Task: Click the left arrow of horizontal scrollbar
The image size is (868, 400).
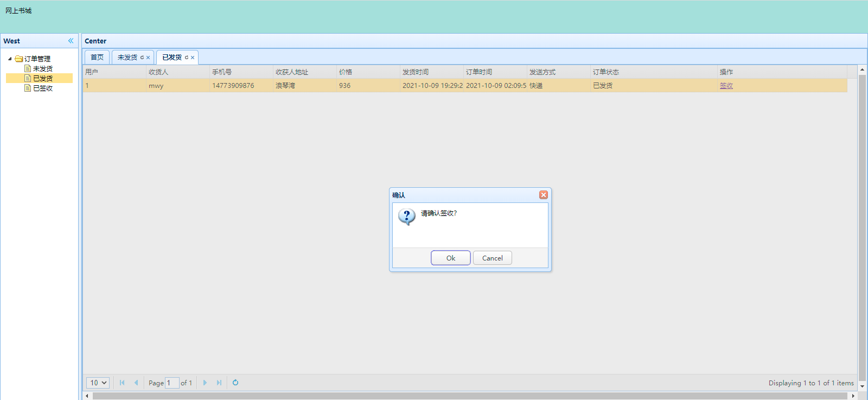Action: 87,396
